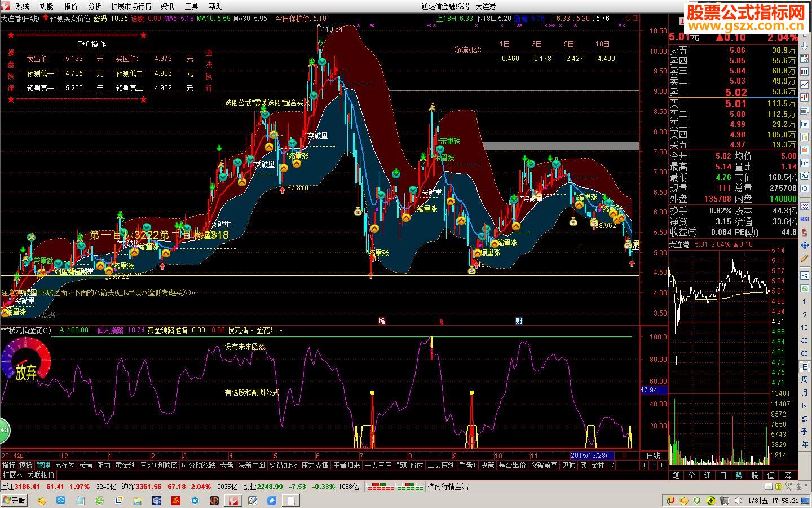Open the f(x) formula icon
Screen dimensions: 812x508
point(805,176)
